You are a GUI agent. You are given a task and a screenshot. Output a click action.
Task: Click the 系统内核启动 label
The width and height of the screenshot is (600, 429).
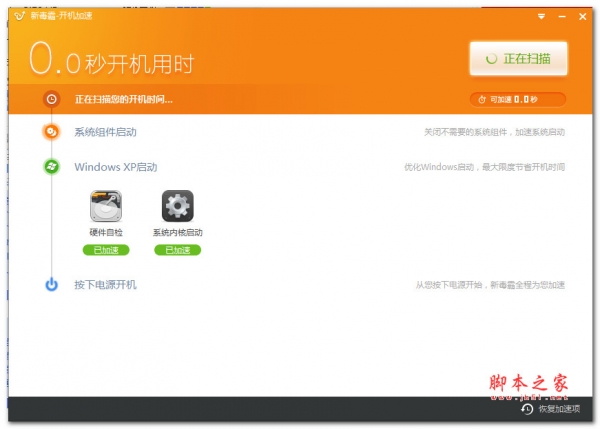coord(178,232)
